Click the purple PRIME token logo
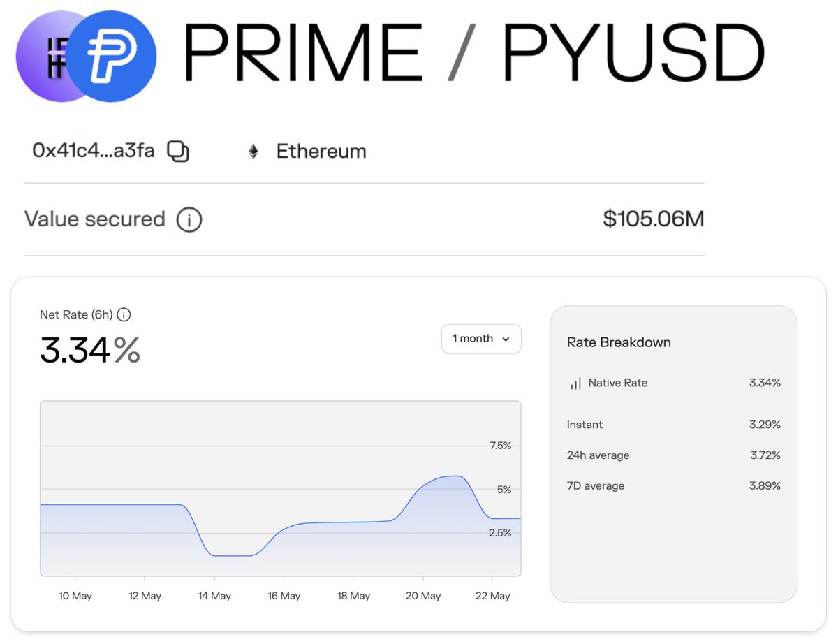The image size is (838, 644). [42, 56]
